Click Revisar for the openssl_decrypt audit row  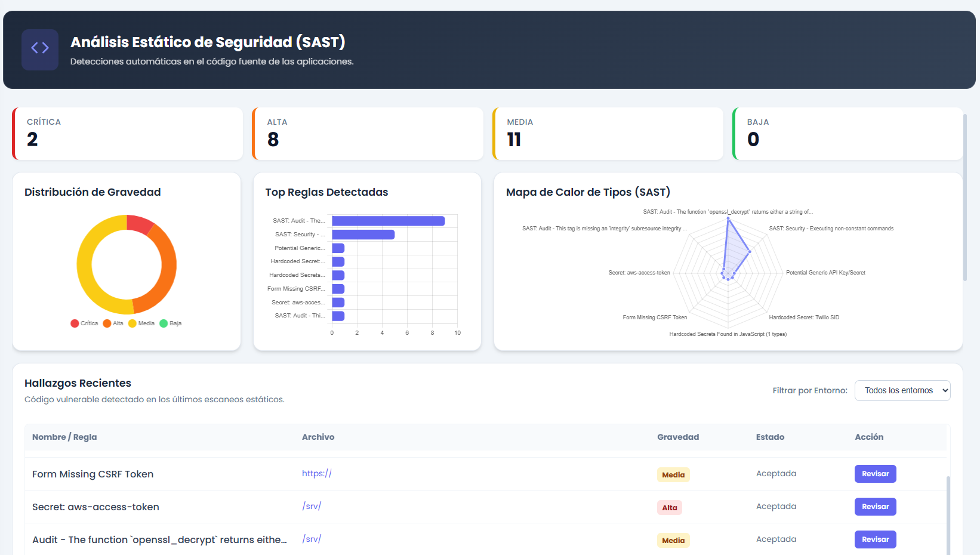pos(875,539)
